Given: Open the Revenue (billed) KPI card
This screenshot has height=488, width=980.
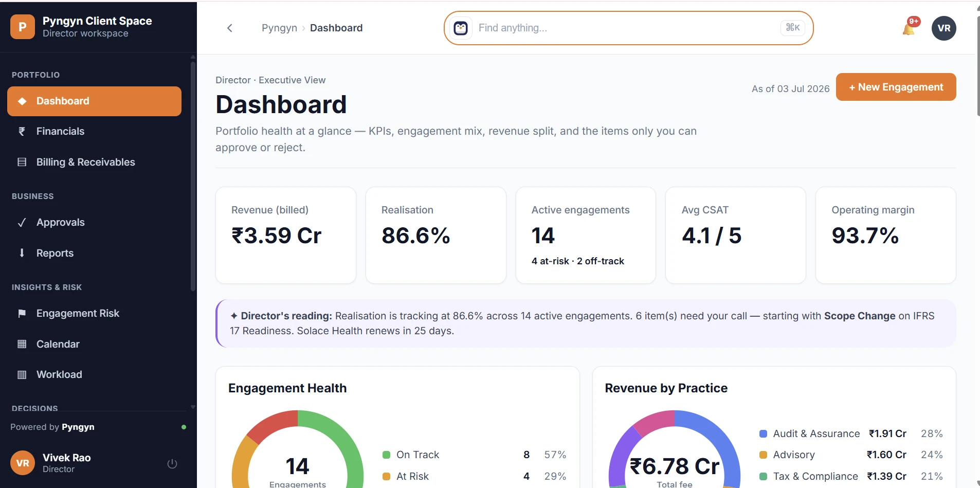Looking at the screenshot, I should pyautogui.click(x=286, y=235).
